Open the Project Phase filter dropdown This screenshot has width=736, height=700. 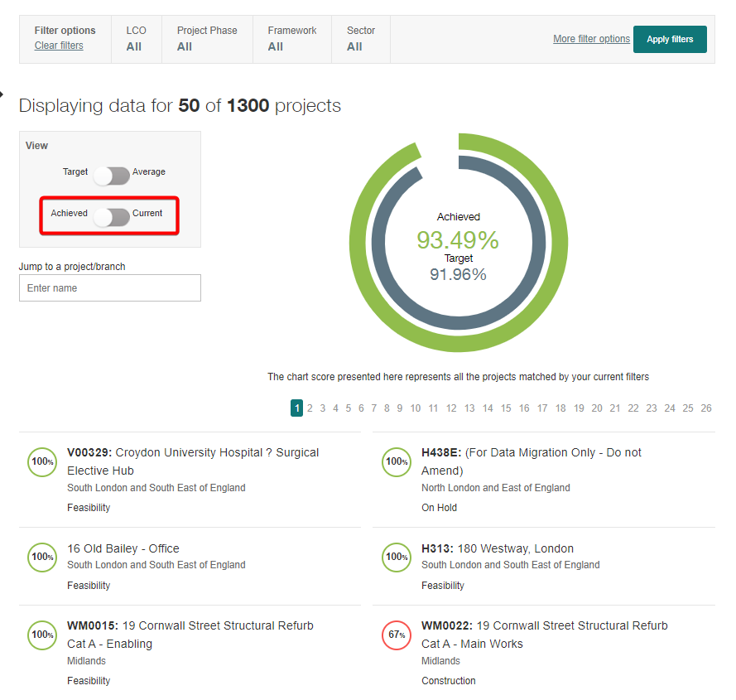[x=207, y=39]
